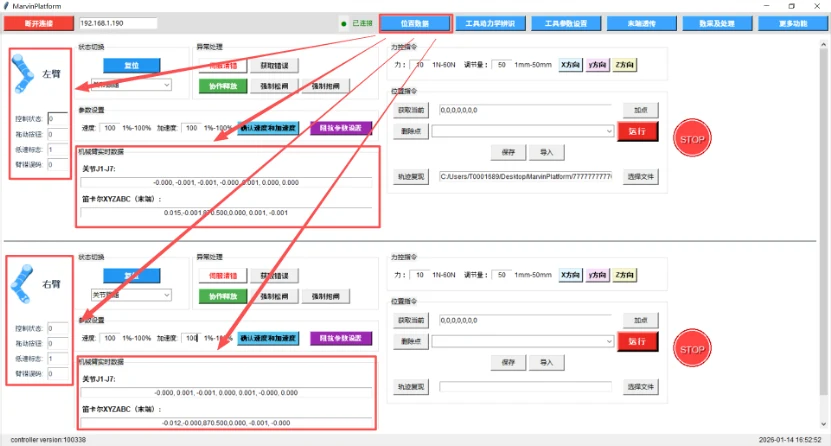Click 确认速度和加速度 for the left arm

pos(268,128)
